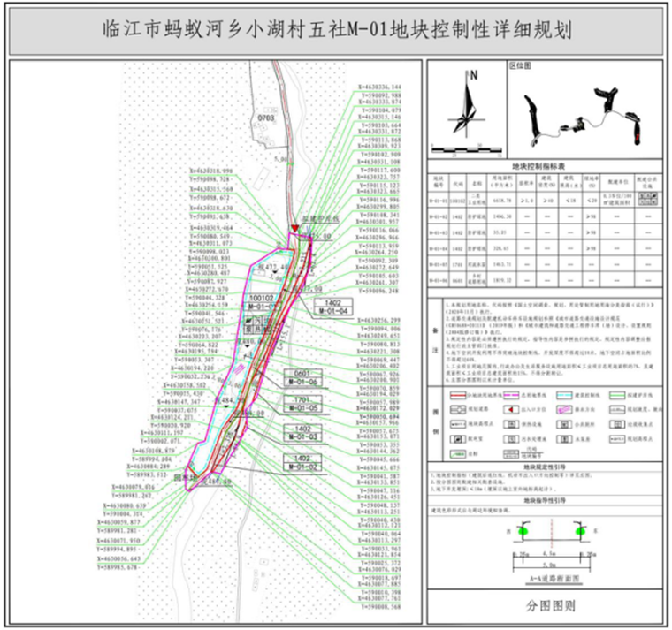Viewport: 672px width, 630px height.
Task: Click the M-01-05 label on the map
Action: click(x=302, y=408)
